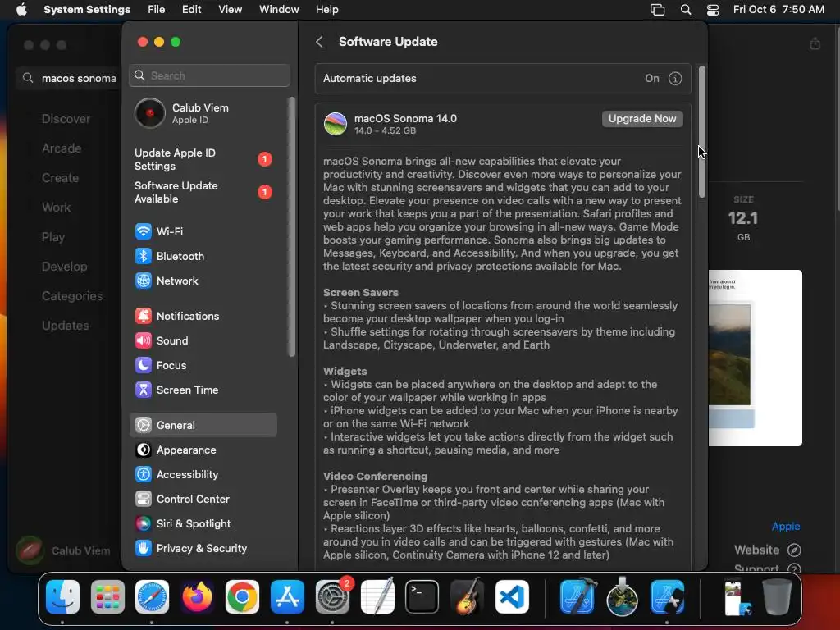Click the System Settings Search field

[x=209, y=75]
